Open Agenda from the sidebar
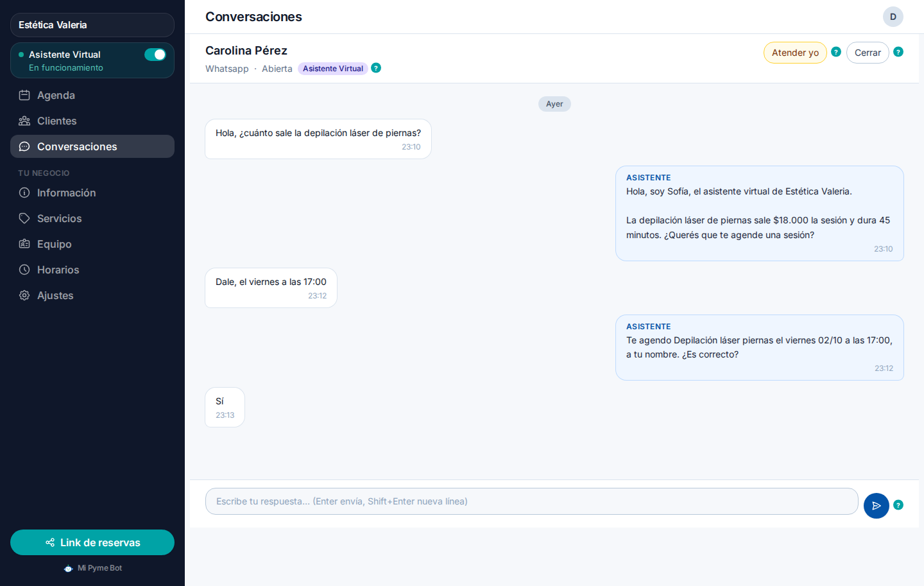The image size is (924, 586). pos(92,95)
